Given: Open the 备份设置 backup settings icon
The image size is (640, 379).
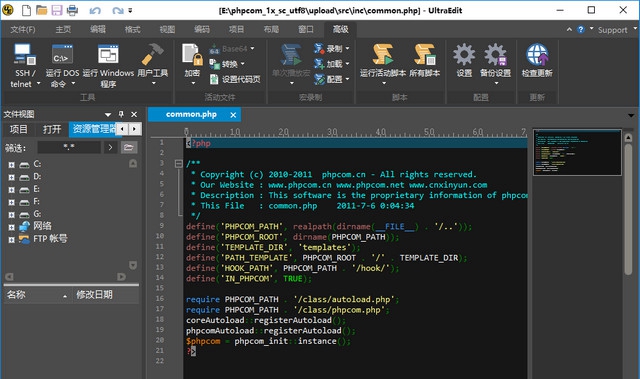Looking at the screenshot, I should (496, 55).
